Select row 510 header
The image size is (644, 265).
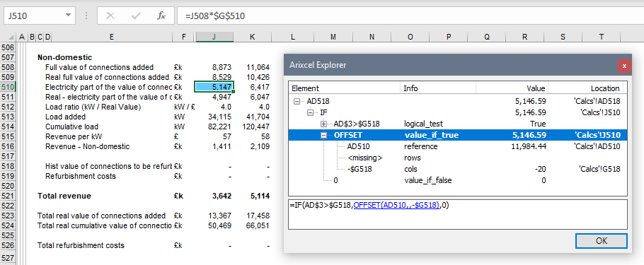(x=8, y=87)
